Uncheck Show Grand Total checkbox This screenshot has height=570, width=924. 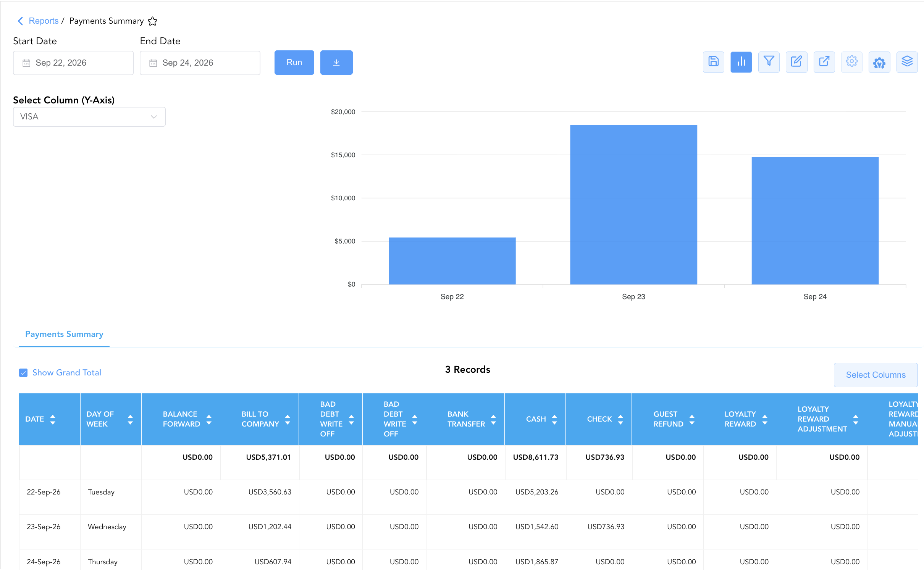click(x=23, y=373)
